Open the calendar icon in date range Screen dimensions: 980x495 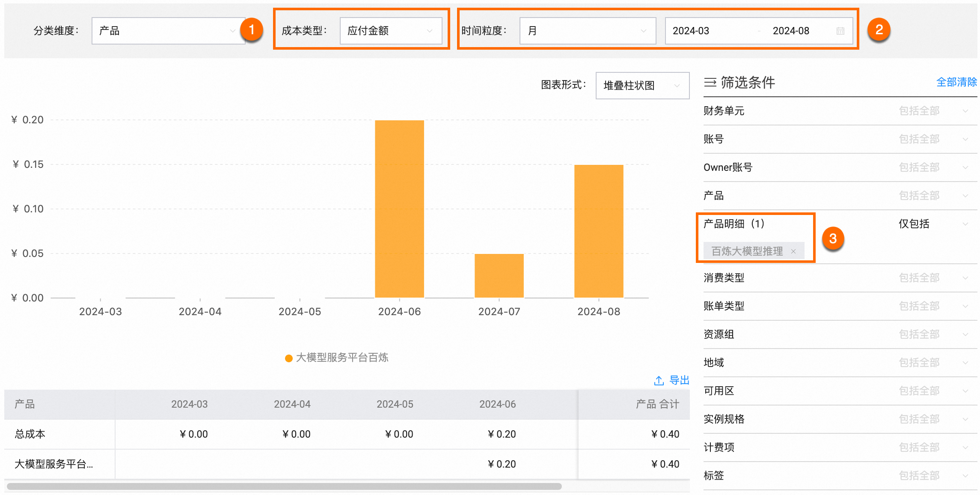point(840,31)
